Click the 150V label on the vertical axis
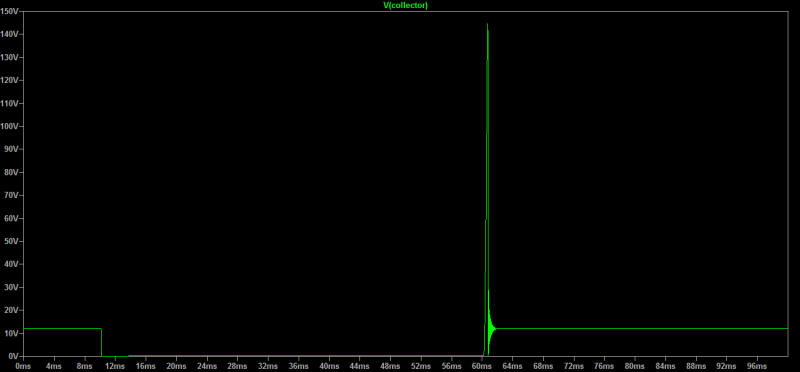The width and height of the screenshot is (800, 372). (10, 11)
